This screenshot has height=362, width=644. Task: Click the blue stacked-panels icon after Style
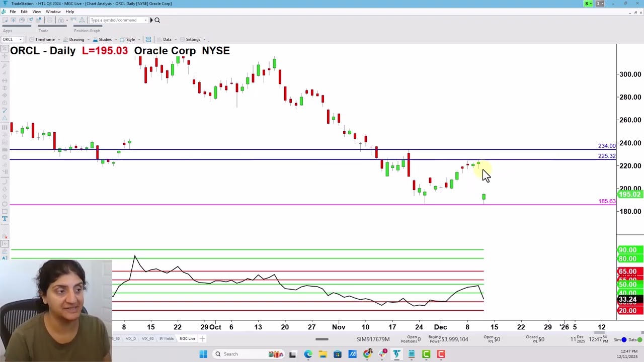pos(148,39)
